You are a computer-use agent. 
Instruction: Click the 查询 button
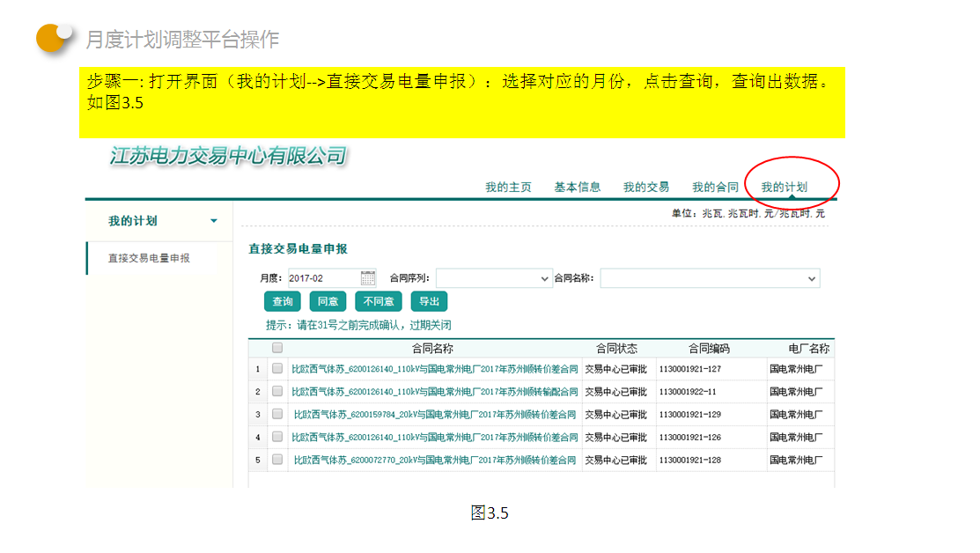pyautogui.click(x=283, y=302)
